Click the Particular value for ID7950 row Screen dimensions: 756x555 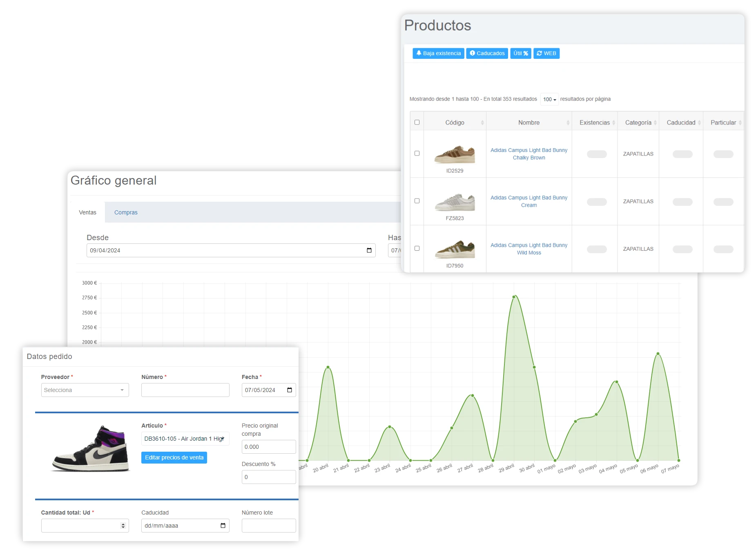pyautogui.click(x=723, y=249)
